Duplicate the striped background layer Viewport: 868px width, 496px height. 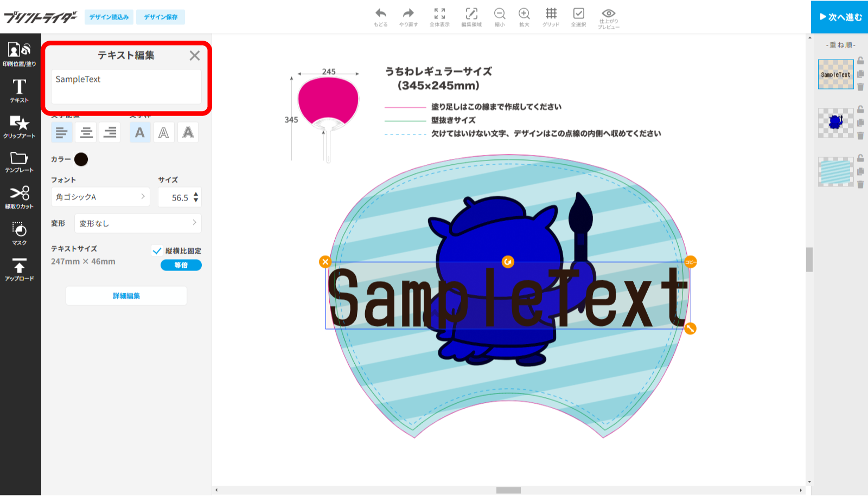pos(860,171)
